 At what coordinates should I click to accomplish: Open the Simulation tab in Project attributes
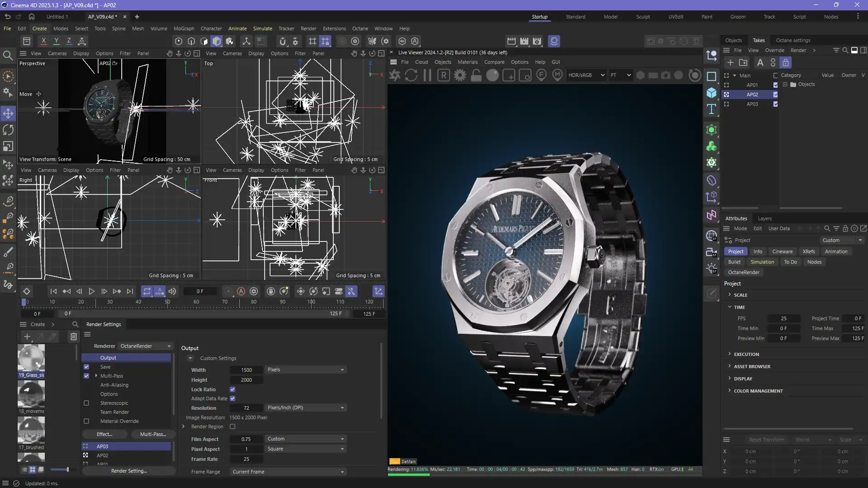[x=762, y=262]
